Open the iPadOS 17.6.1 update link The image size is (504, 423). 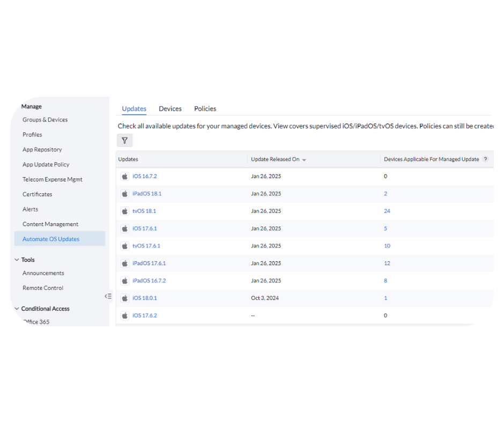149,264
